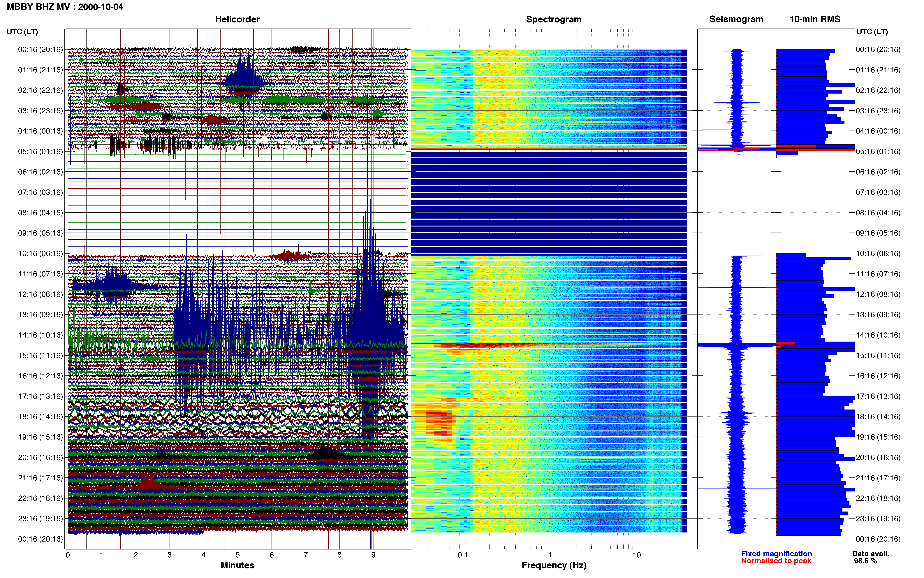The height and width of the screenshot is (578, 924).
Task: Click the 'Spectrogram' panel heading
Action: (554, 19)
